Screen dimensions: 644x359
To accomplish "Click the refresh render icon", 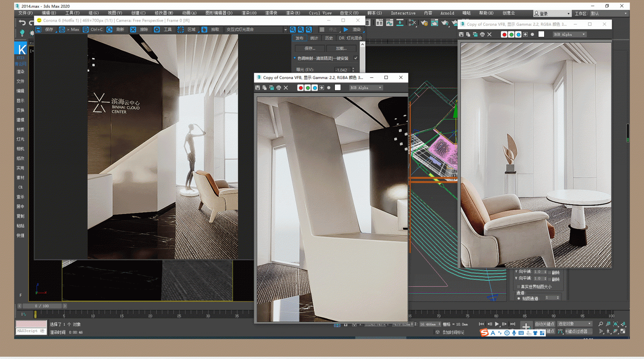I will pyautogui.click(x=109, y=29).
